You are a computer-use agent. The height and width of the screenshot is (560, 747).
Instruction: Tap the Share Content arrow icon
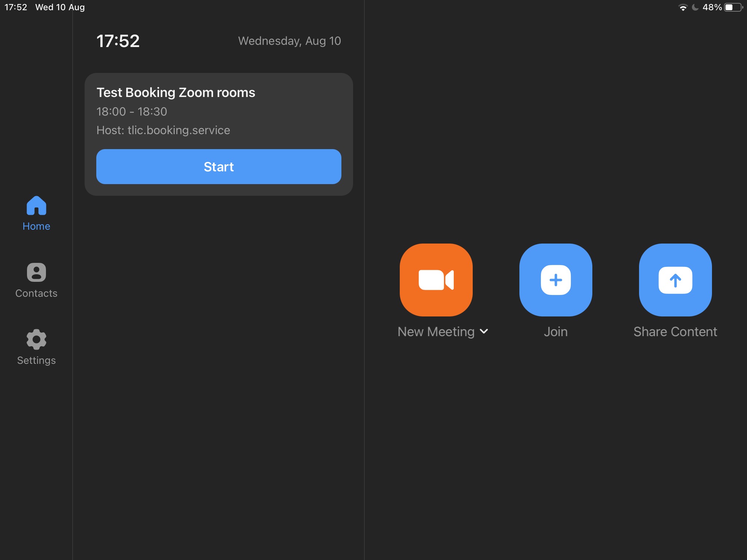point(675,280)
